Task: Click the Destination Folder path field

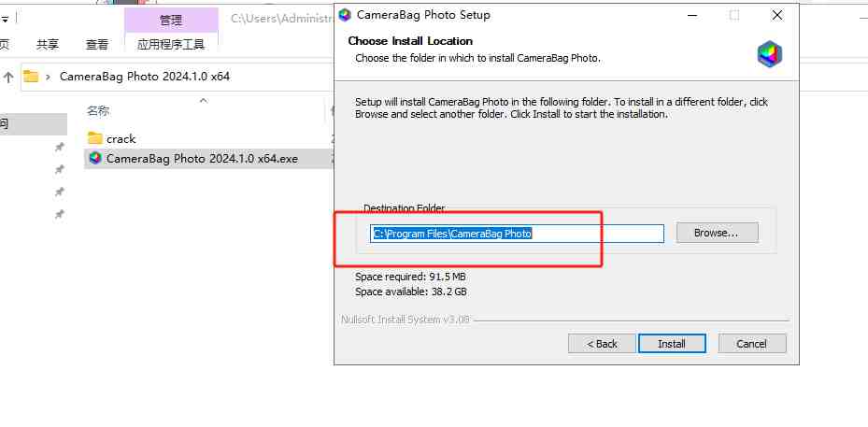Action: (517, 234)
